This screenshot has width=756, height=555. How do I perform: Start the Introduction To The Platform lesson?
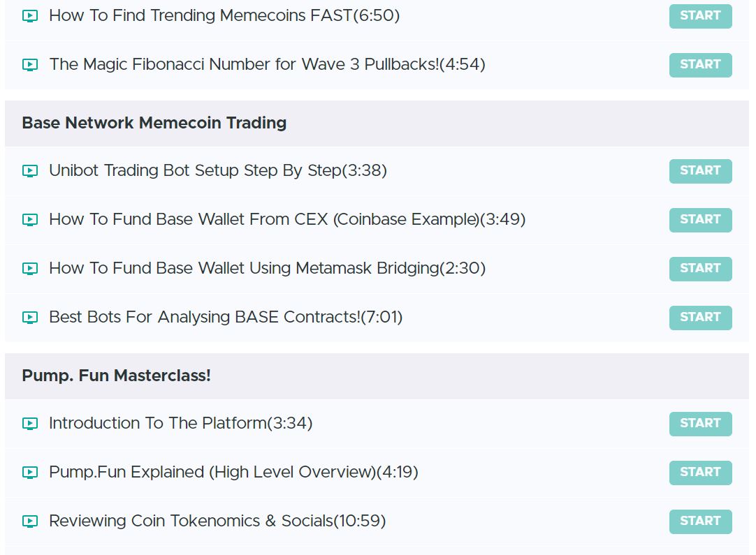tap(700, 423)
